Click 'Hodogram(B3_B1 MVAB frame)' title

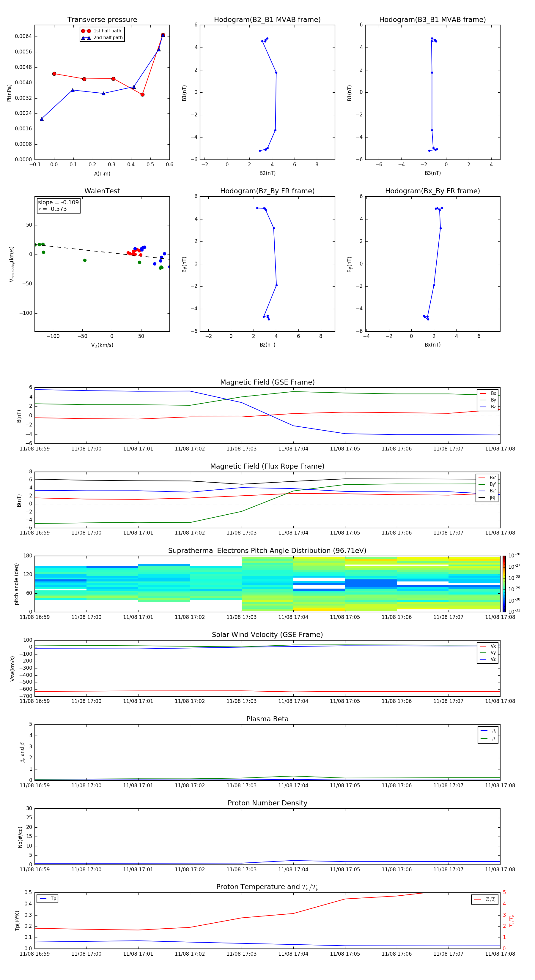[432, 20]
